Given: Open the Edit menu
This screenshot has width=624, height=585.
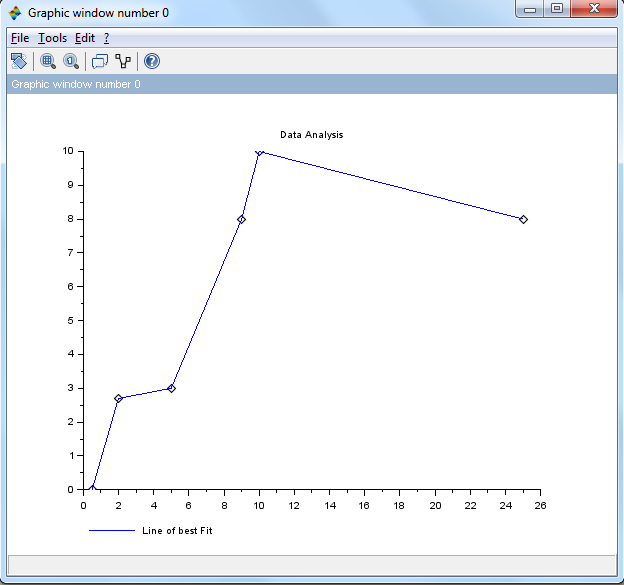Looking at the screenshot, I should (85, 38).
